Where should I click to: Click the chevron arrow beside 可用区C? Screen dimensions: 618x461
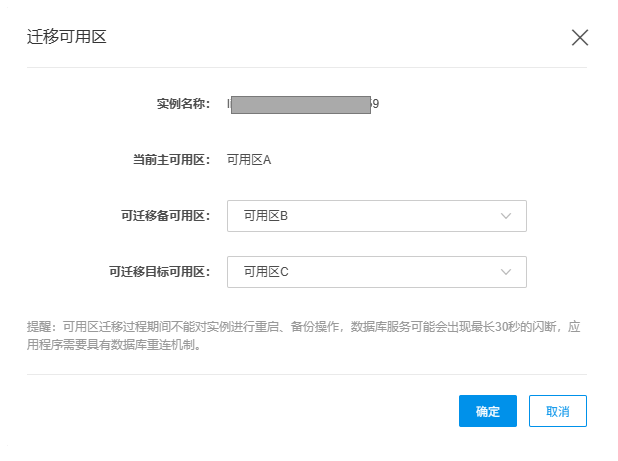click(506, 271)
